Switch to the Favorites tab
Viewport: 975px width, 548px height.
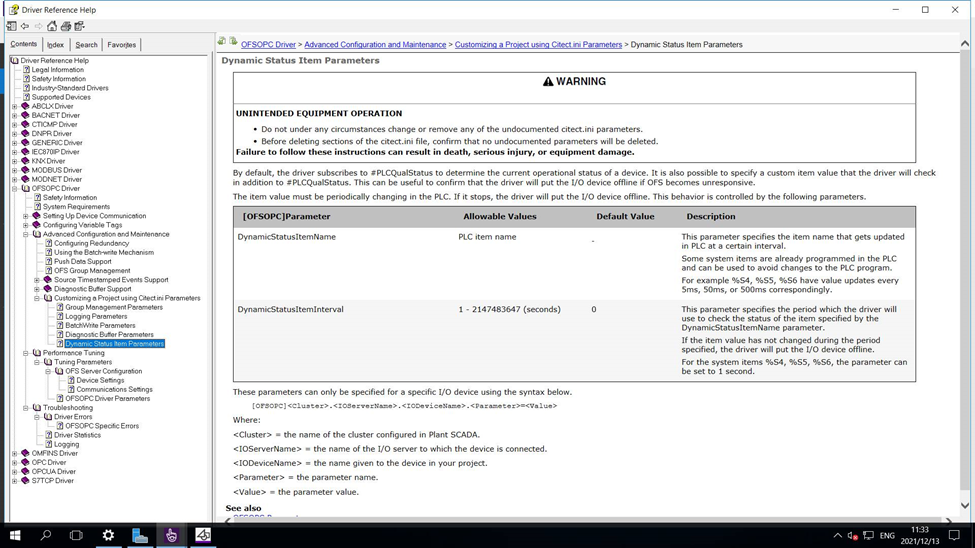coord(121,45)
